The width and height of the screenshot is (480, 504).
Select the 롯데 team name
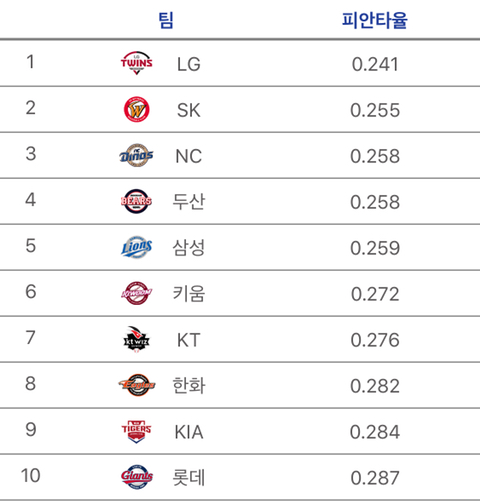coord(189,477)
